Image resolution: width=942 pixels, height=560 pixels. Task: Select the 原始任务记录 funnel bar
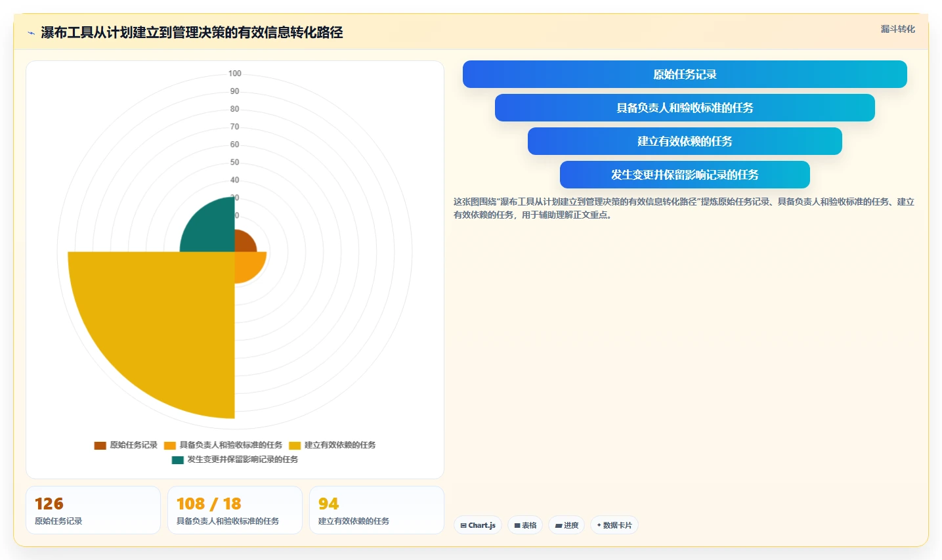685,74
